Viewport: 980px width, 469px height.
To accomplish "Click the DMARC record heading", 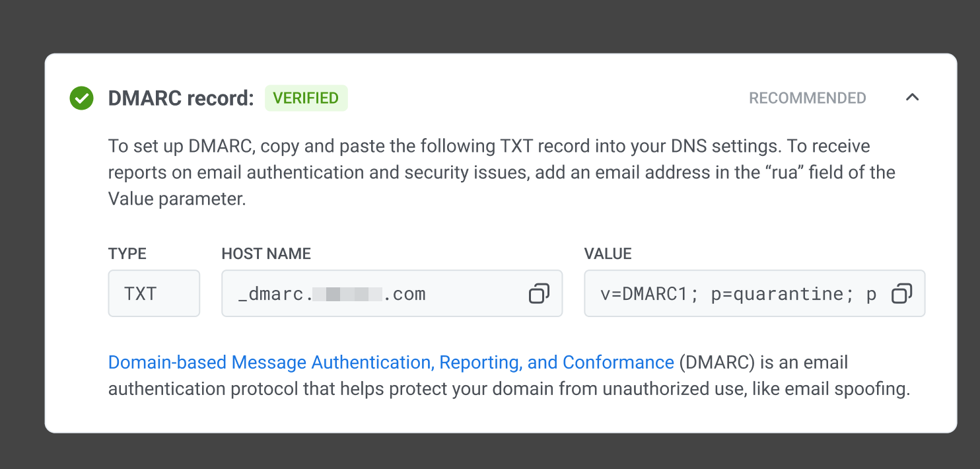I will click(181, 98).
